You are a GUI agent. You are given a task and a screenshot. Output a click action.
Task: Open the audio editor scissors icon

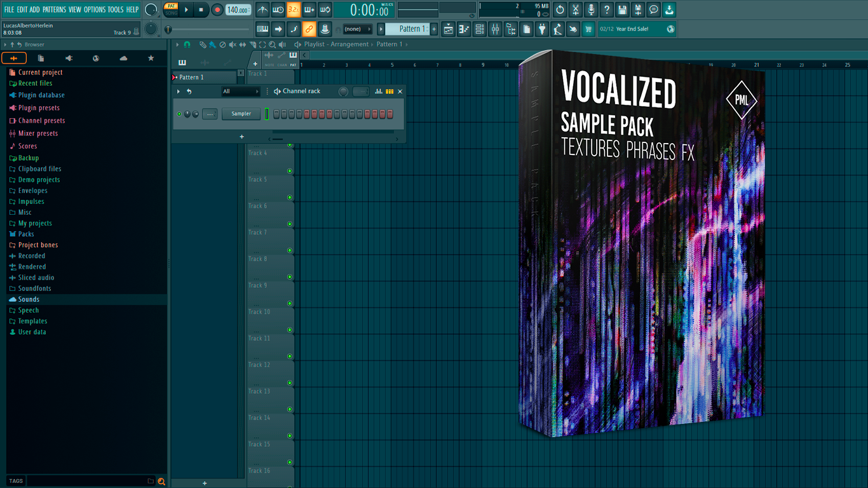click(x=576, y=10)
